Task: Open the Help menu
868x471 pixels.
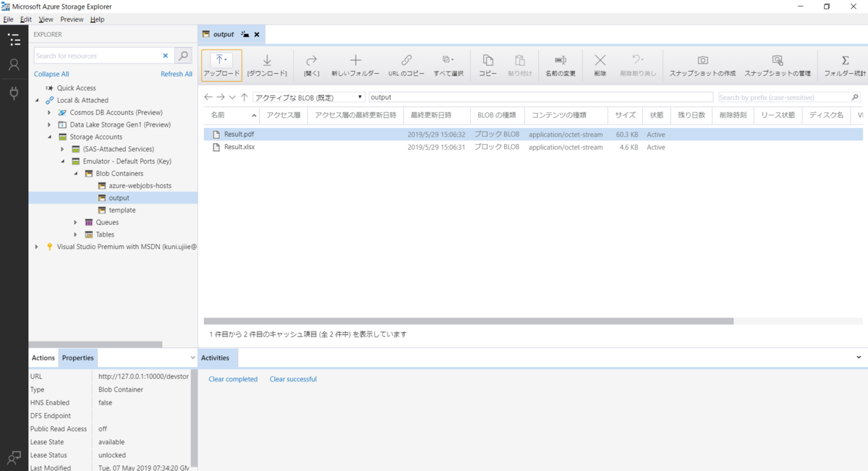Action: pos(97,20)
